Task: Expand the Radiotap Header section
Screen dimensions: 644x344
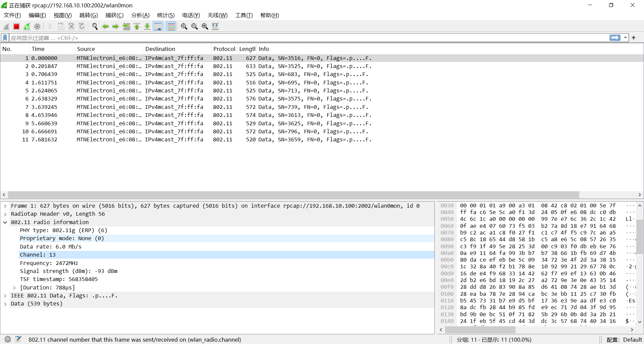Action: pos(5,214)
